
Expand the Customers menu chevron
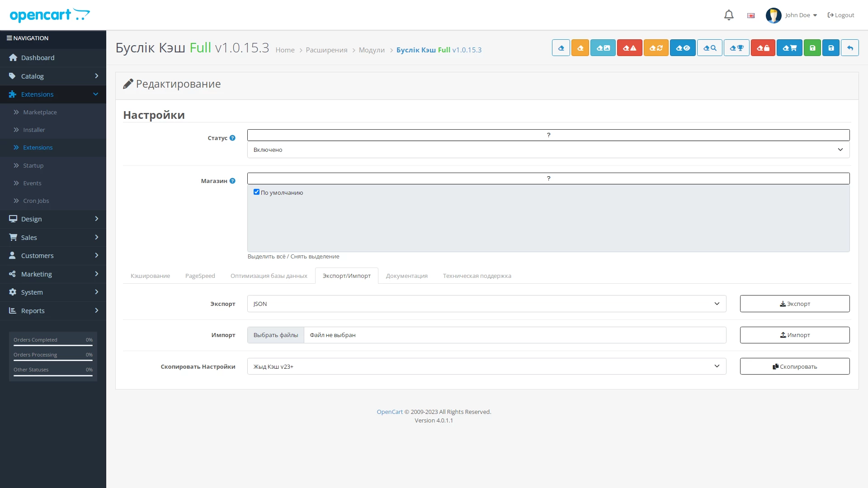click(96, 255)
